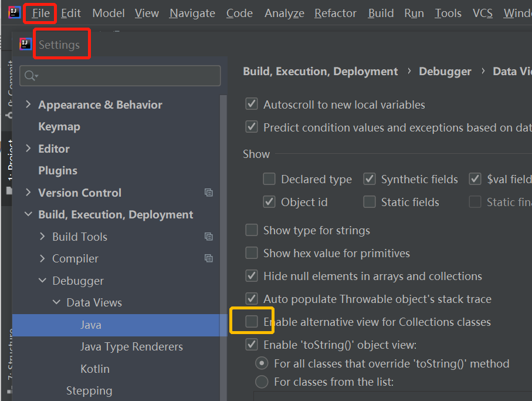
Task: Expand the Appearance & Behavior section
Action: [x=28, y=105]
